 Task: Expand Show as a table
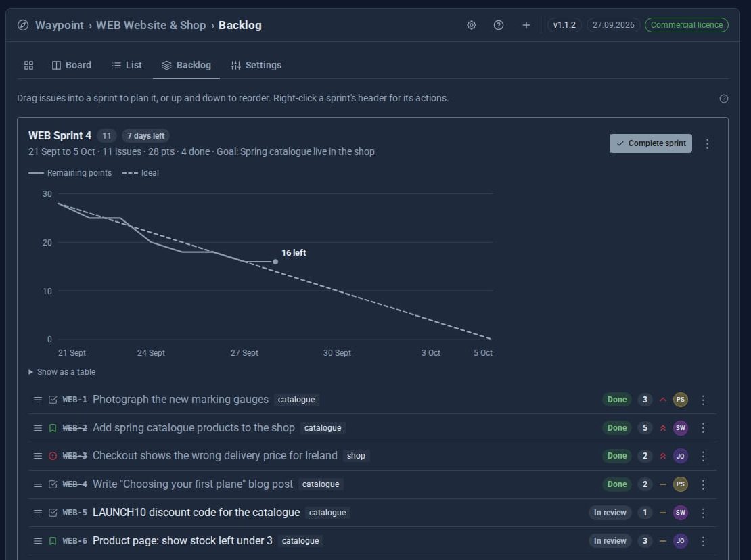62,372
